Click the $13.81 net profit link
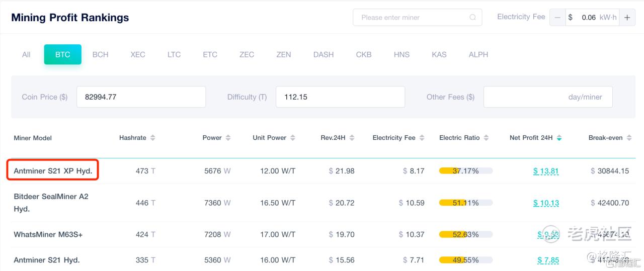Viewport: 644px width, 271px height. point(546,171)
